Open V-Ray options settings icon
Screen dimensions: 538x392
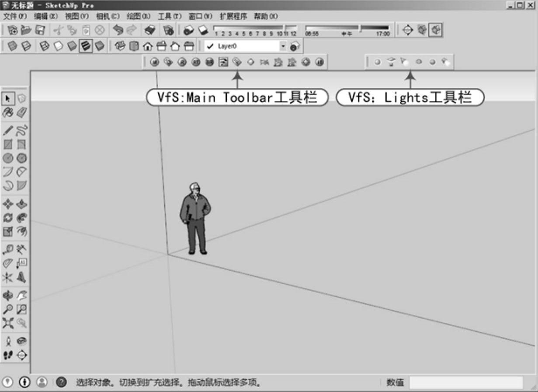coord(223,62)
